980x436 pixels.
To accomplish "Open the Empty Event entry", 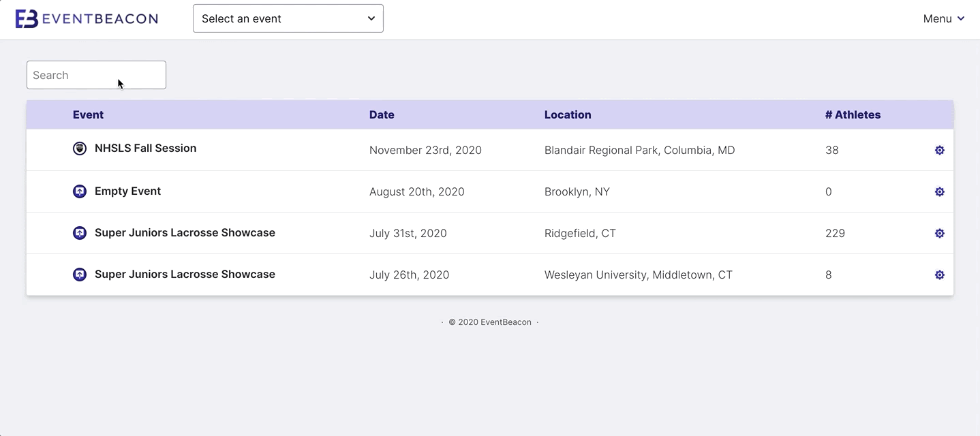I will (x=127, y=191).
